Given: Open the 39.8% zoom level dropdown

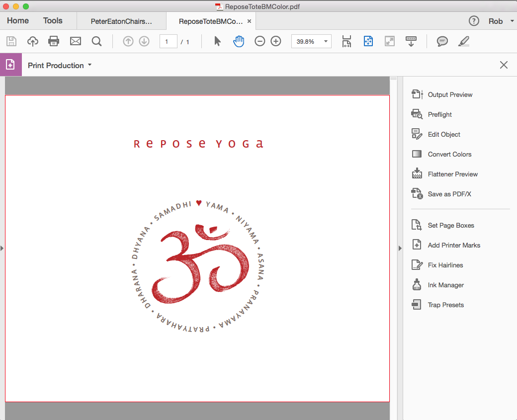Looking at the screenshot, I should [x=326, y=41].
